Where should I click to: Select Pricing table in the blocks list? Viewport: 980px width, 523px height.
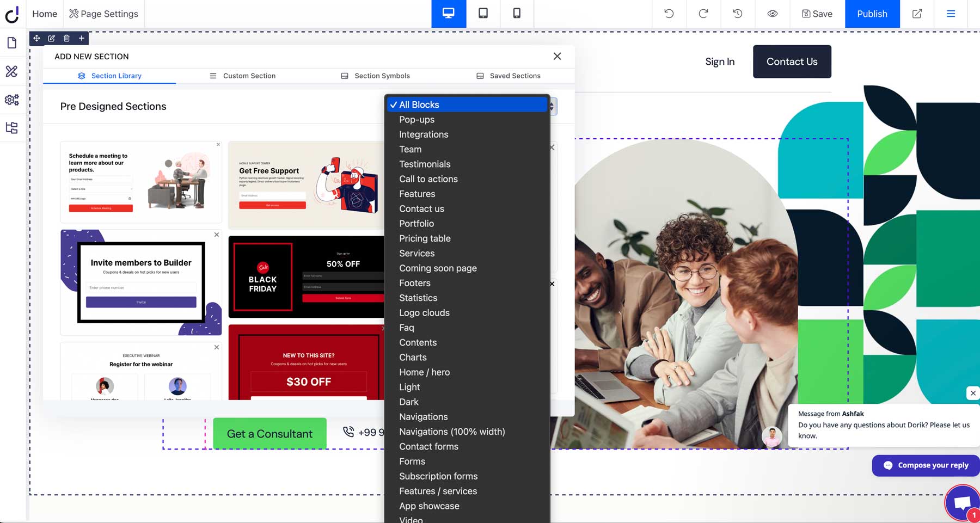(425, 238)
